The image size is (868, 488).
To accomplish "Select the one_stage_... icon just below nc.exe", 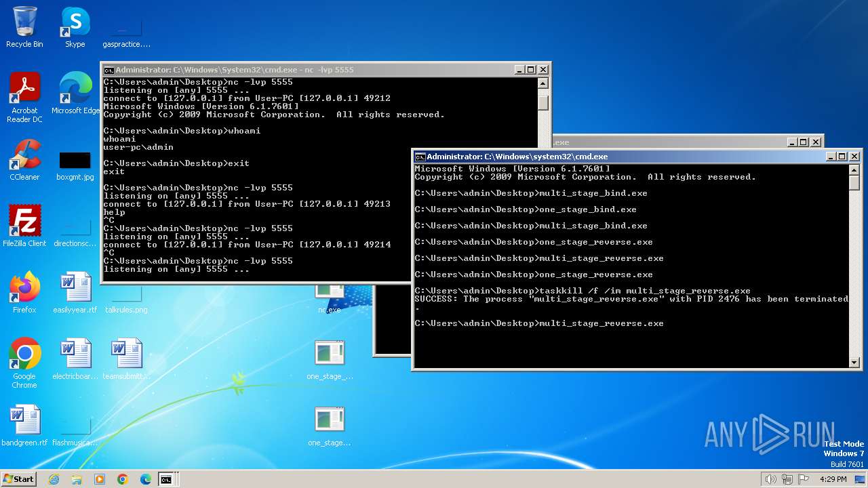I will coord(330,359).
